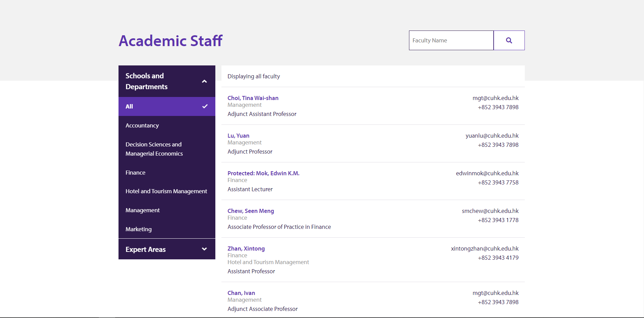Click the smchew@cuhk.edu.hk email address
644x318 pixels.
490,211
